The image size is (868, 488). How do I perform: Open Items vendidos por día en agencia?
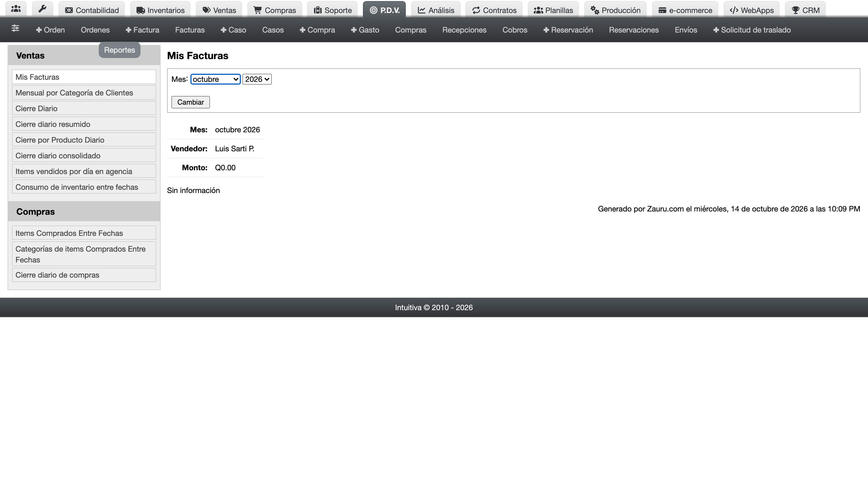84,171
